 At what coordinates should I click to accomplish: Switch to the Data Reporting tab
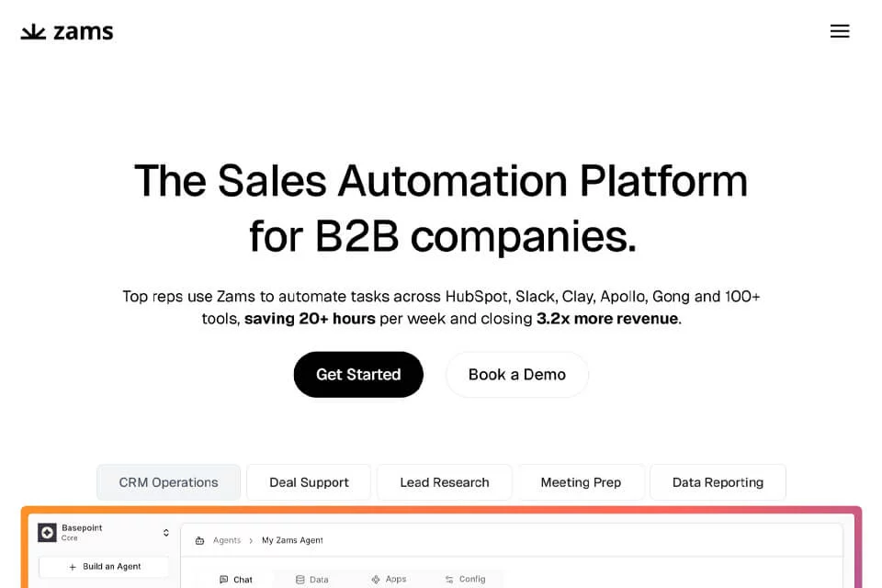click(x=718, y=482)
